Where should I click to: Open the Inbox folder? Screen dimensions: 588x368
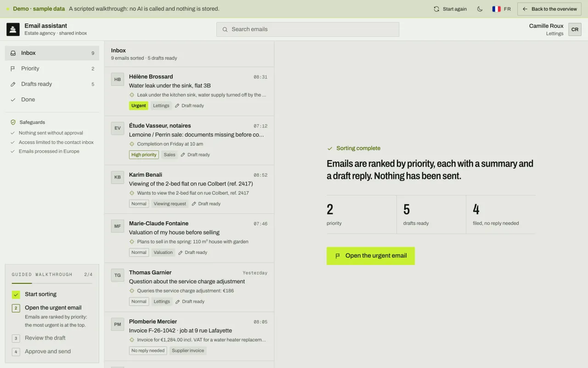click(x=52, y=53)
